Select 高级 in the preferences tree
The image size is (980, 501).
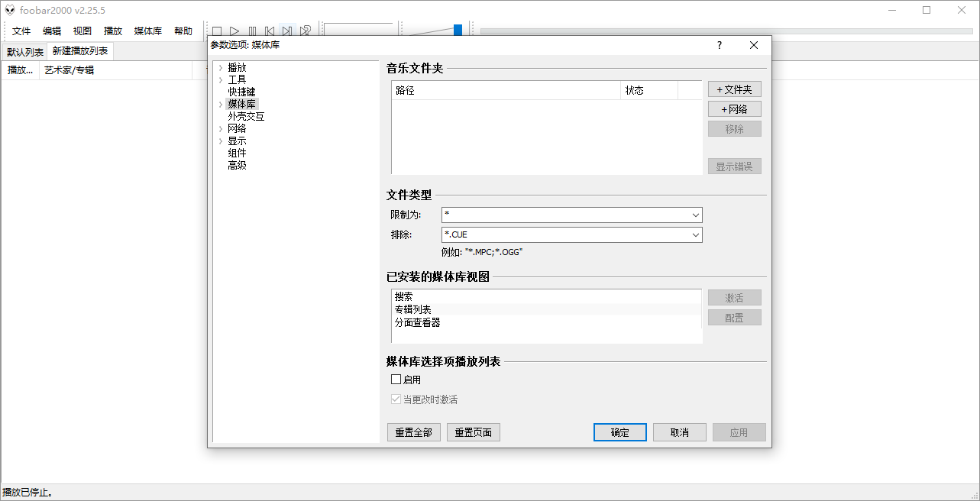coord(237,165)
